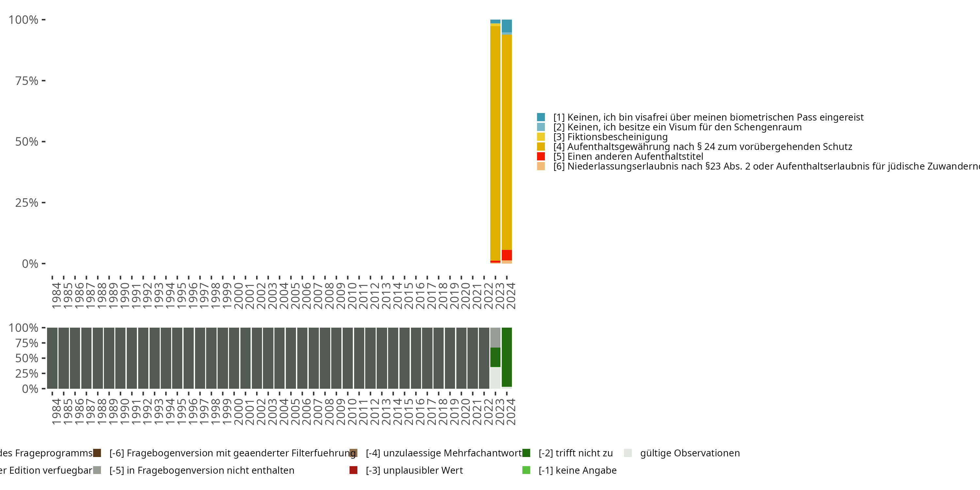The height and width of the screenshot is (490, 980).
Task: Click the red segment of the upper 2024 bar
Action: (506, 255)
